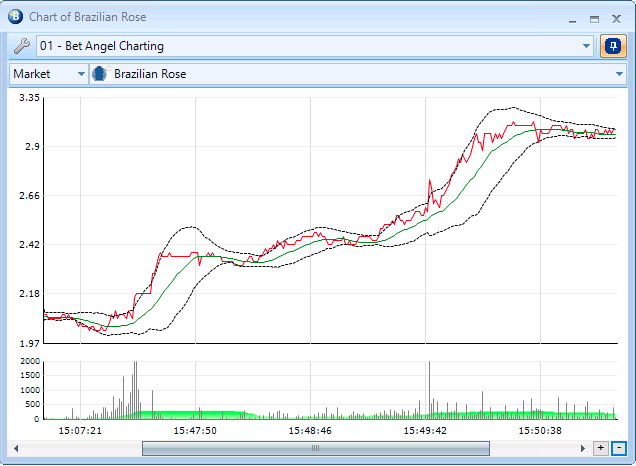Open the Bet Angel Charting dropdown arrow
Image resolution: width=636 pixels, height=466 pixels.
coord(586,46)
